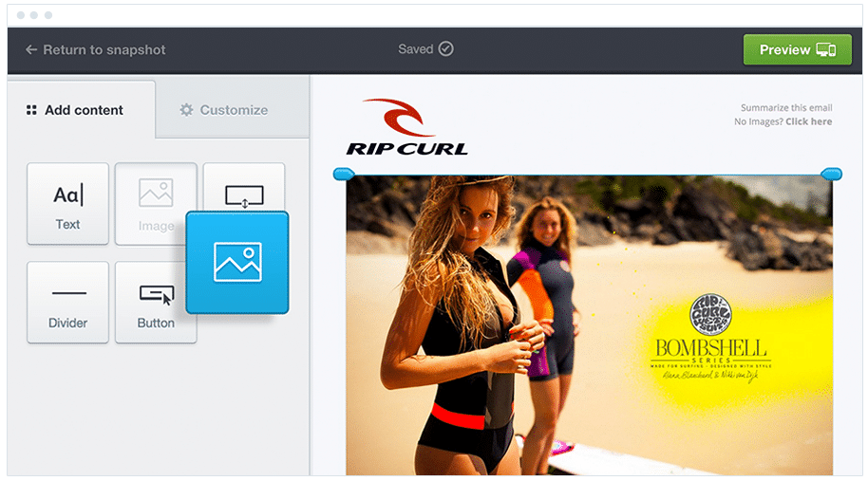Click the 'Summarize this email' text
Viewport: 868px width, 481px height.
[786, 108]
